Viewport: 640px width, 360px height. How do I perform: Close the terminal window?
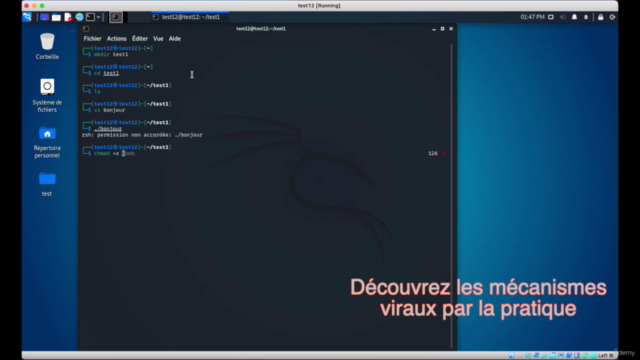point(451,29)
